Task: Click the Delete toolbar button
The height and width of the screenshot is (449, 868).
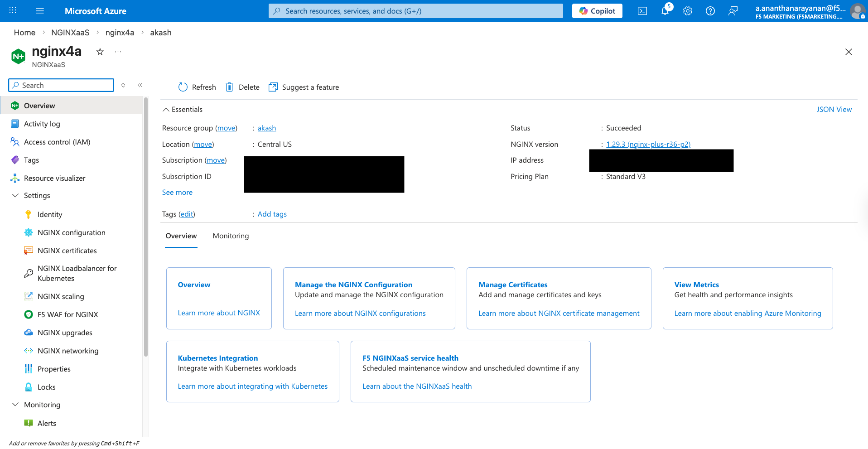Action: click(x=242, y=87)
